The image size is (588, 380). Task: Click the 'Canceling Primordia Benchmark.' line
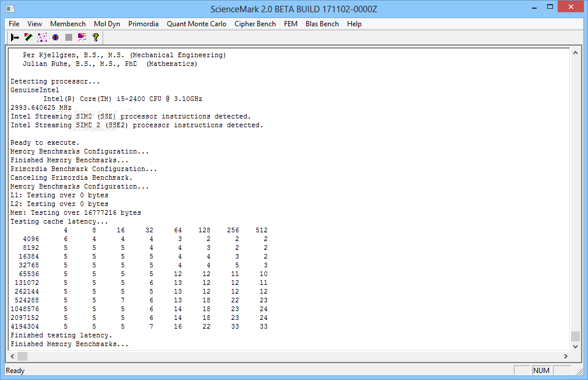pos(71,177)
